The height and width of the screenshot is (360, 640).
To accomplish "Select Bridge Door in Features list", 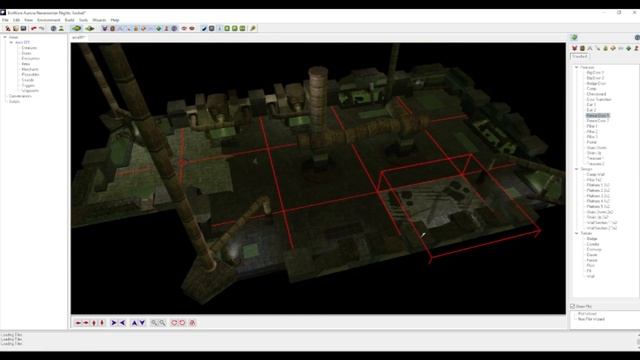I will (596, 83).
